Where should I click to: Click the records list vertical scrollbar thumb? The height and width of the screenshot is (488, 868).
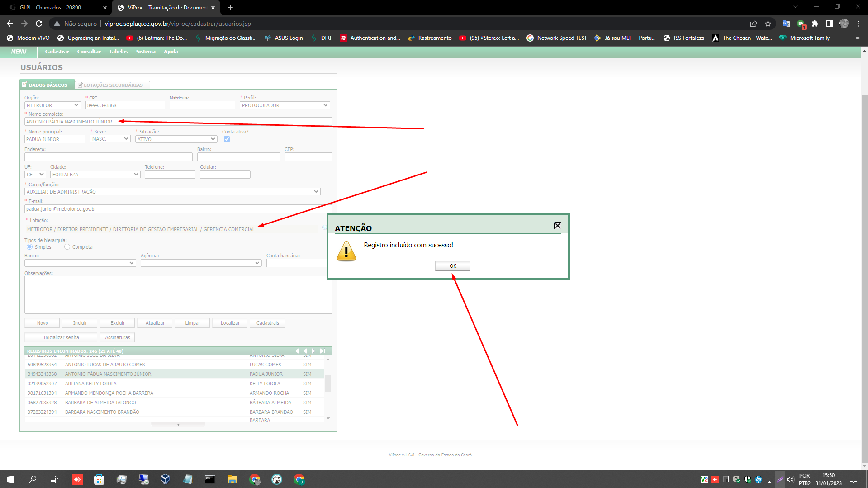coord(328,383)
